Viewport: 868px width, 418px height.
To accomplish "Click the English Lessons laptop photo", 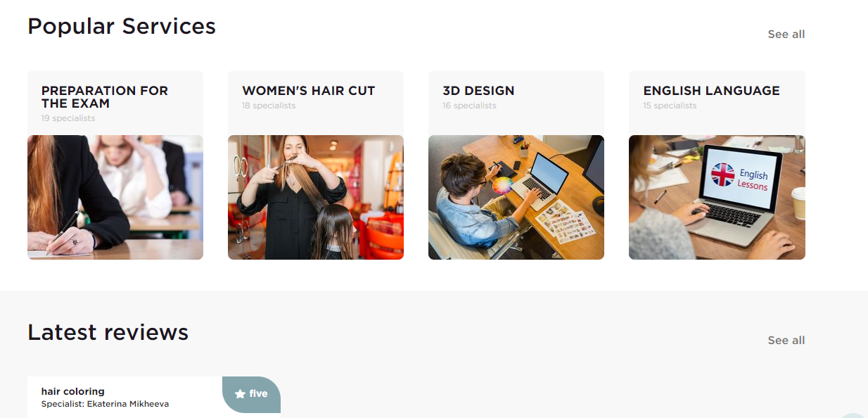I will tap(717, 197).
